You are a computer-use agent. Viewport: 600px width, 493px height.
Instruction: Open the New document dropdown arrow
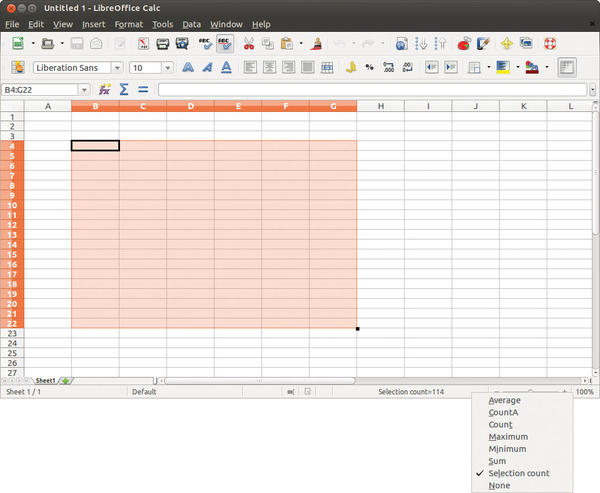tap(33, 44)
